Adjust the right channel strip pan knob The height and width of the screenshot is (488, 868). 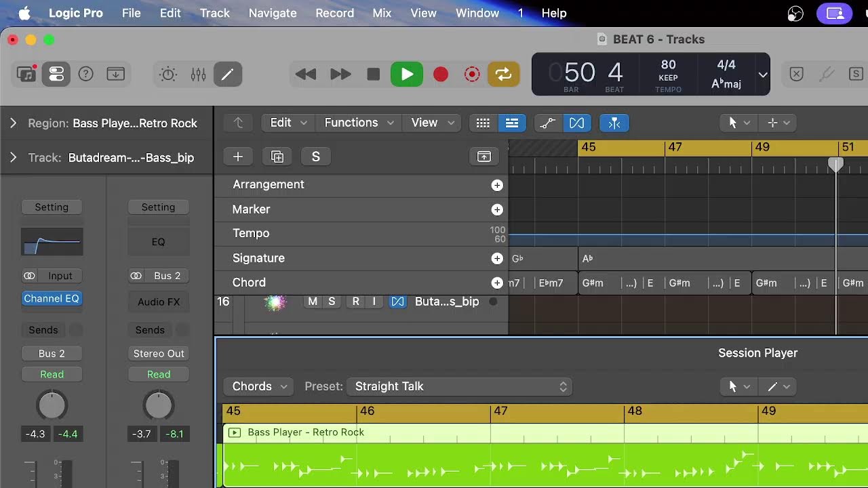click(x=159, y=405)
